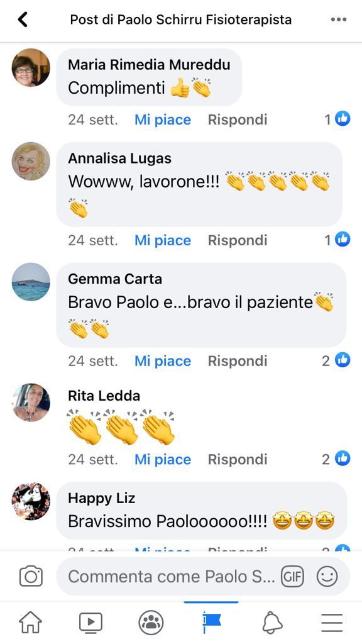Open the emoji smiley picker
Screen dimensions: 362x644
(x=327, y=576)
